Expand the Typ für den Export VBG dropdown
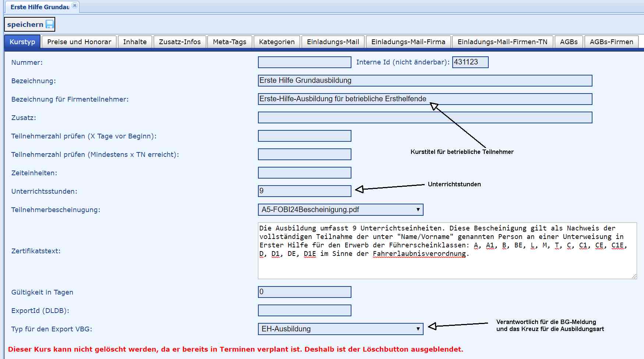This screenshot has height=359, width=644. (340, 329)
